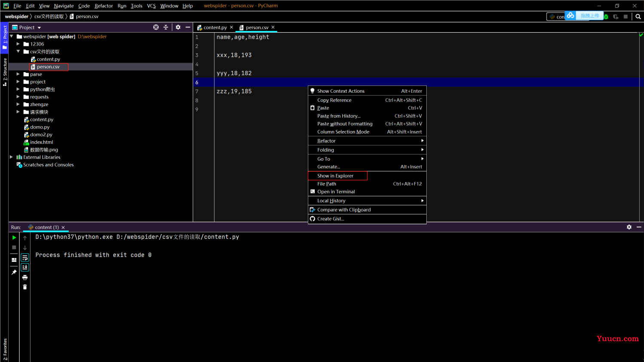
Task: Expand the python爬虫 folder
Action: point(18,89)
